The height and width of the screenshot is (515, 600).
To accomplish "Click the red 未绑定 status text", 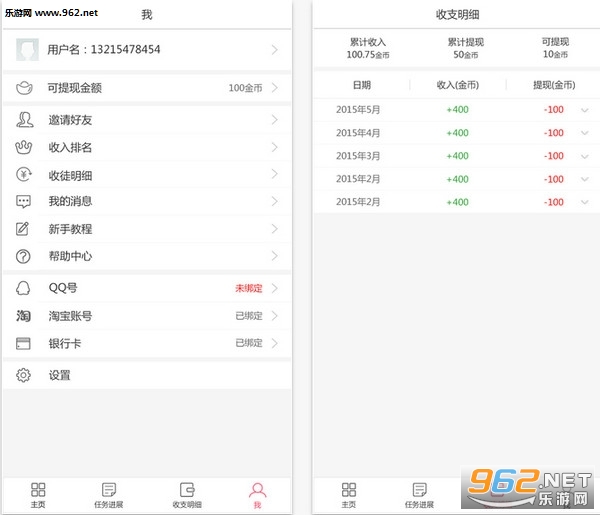I will point(248,288).
